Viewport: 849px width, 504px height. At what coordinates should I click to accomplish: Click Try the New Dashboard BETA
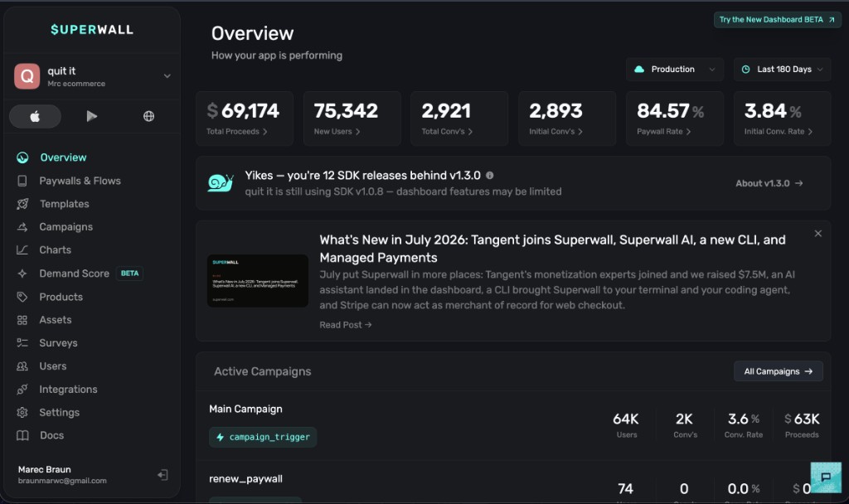click(x=778, y=20)
